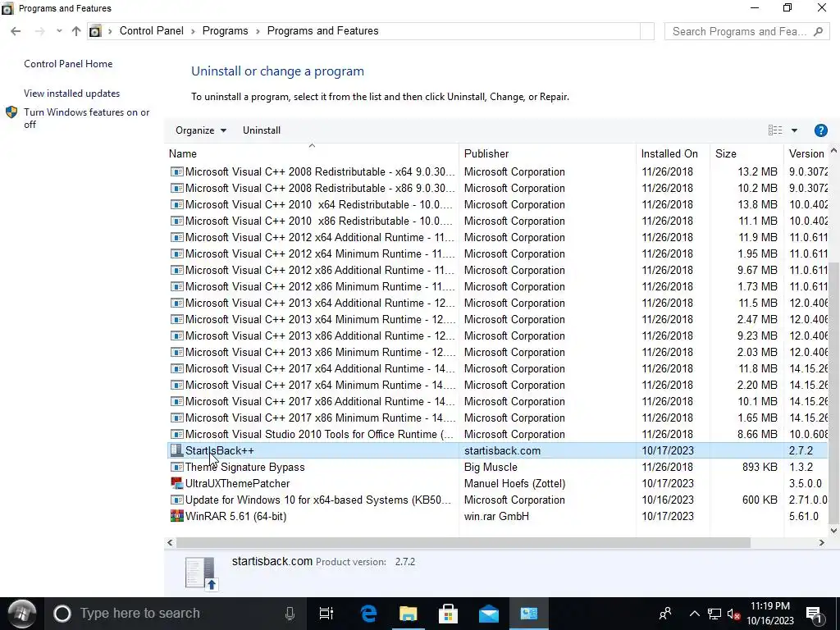Select Visual C++ 2017 x86 Minimum Runtime row
This screenshot has height=630, width=840.
[498, 418]
